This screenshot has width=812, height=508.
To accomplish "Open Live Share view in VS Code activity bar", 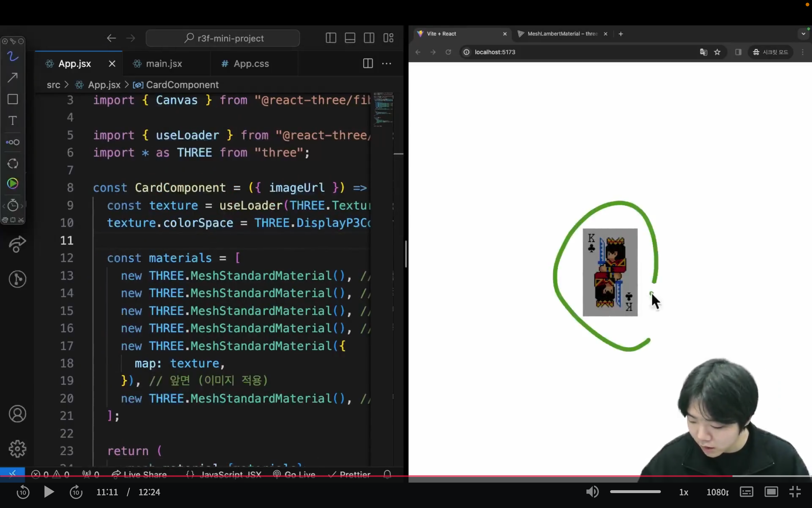I will coord(17,244).
